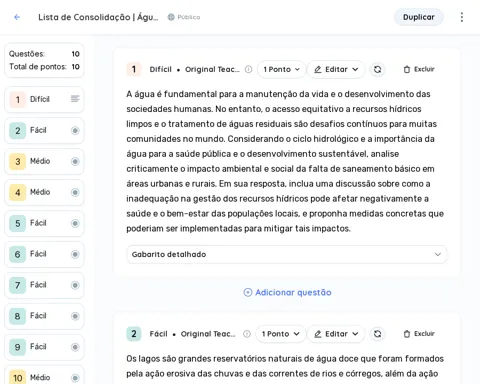Select question 6 Fácil in sidebar
The width and height of the screenshot is (480, 384).
[x=44, y=254]
